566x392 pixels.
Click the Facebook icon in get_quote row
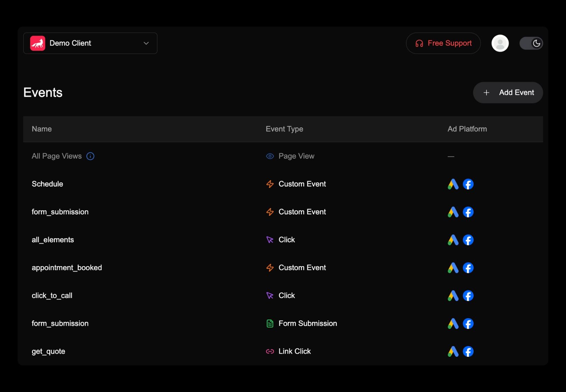(x=468, y=352)
